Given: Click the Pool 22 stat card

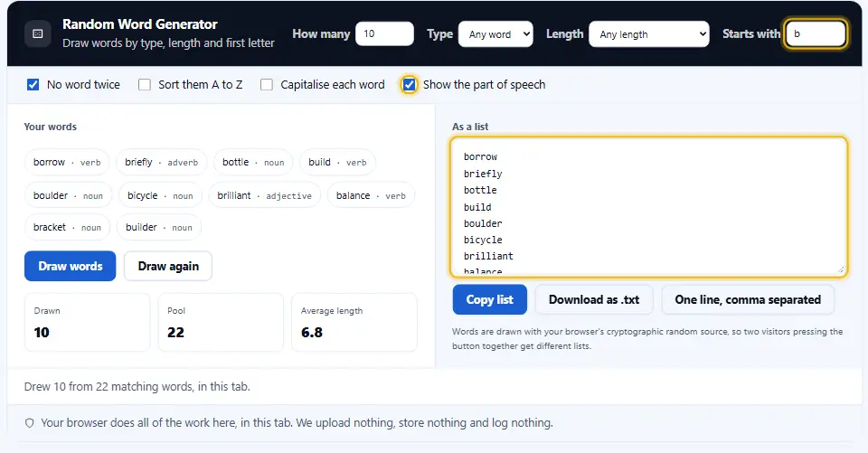Looking at the screenshot, I should point(221,322).
